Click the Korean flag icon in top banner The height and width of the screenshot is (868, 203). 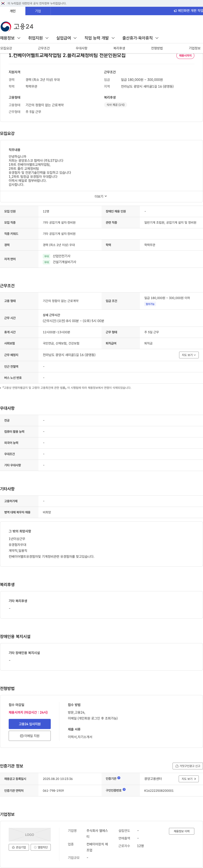[3, 3]
